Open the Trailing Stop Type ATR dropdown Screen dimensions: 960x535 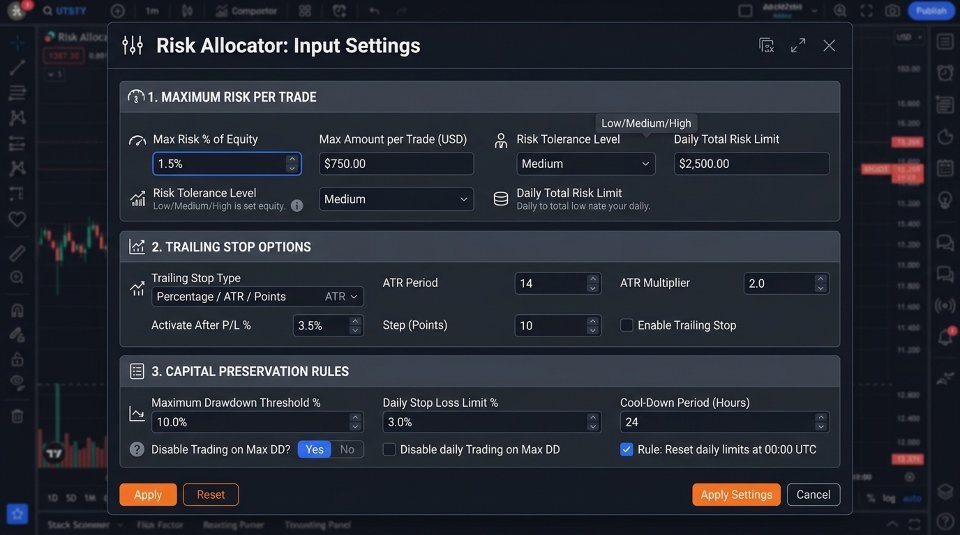[x=257, y=296]
